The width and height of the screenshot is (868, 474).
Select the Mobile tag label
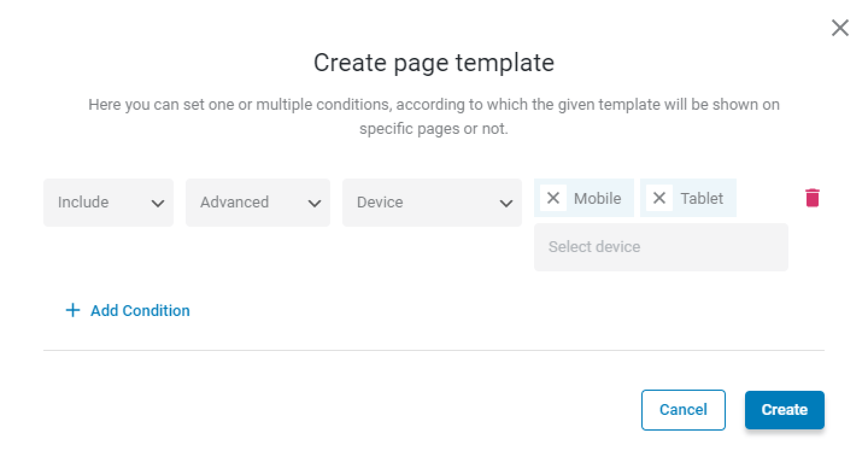597,198
